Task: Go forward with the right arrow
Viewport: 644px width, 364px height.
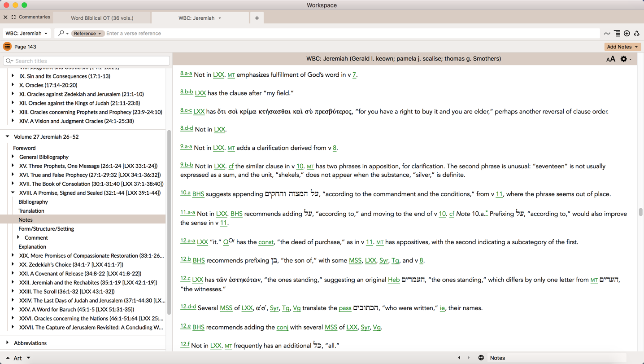Action: (x=469, y=358)
